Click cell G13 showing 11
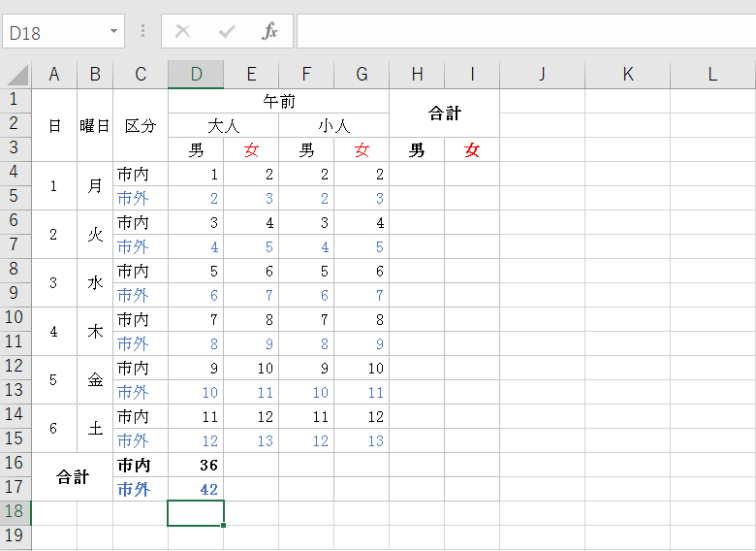 pyautogui.click(x=362, y=392)
